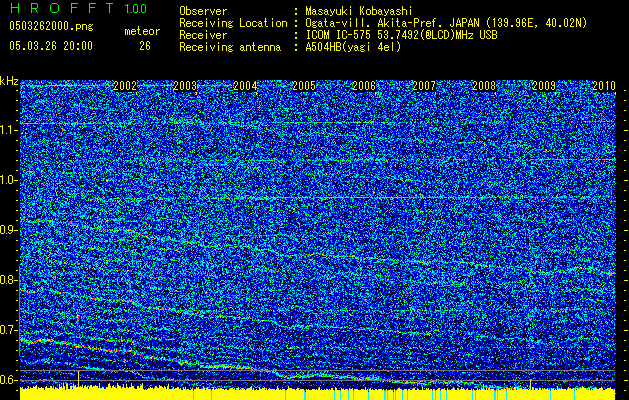Image resolution: width=629 pixels, height=400 pixels.
Task: Click the 0.8 frequency axis label
Action: click(9, 280)
